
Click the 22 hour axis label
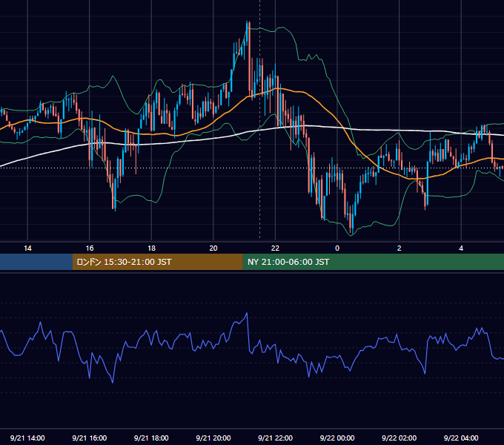275,248
